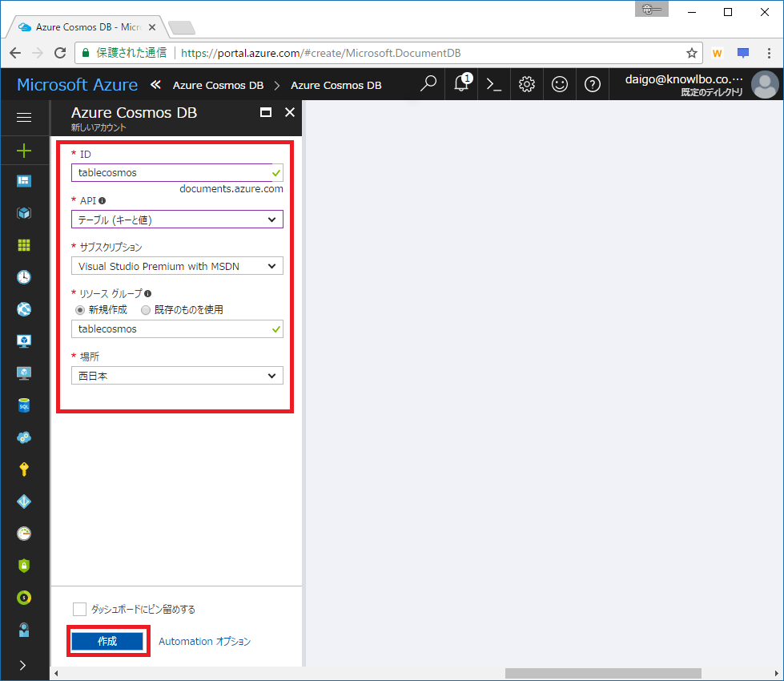The width and height of the screenshot is (784, 681).
Task: Expand More services chevron at sidebar bottom
Action: coord(22,665)
